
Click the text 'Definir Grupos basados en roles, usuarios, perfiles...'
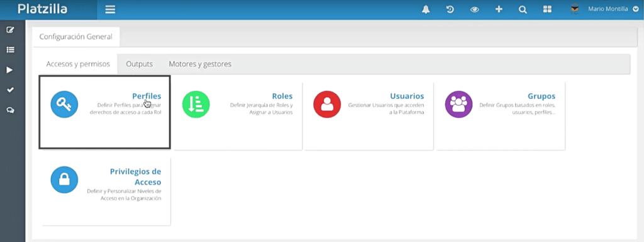(518, 108)
